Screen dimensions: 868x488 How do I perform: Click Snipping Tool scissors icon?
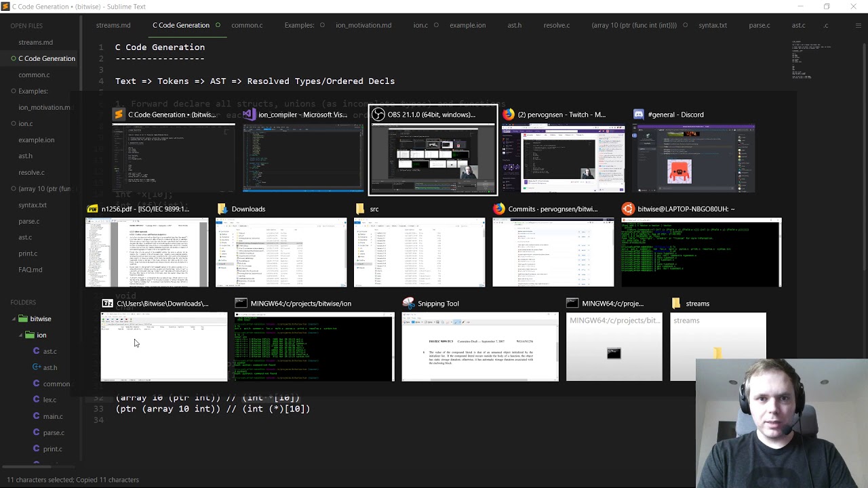[x=408, y=303]
